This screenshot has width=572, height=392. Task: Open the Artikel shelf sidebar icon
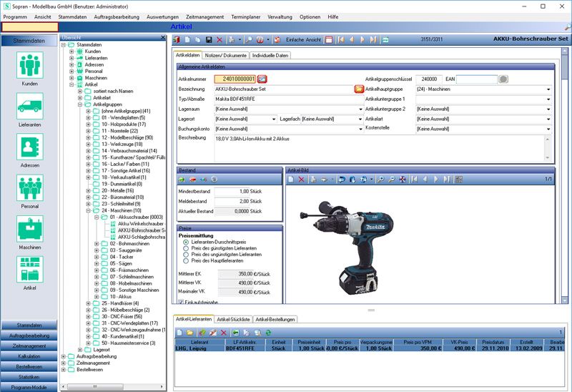pyautogui.click(x=29, y=270)
